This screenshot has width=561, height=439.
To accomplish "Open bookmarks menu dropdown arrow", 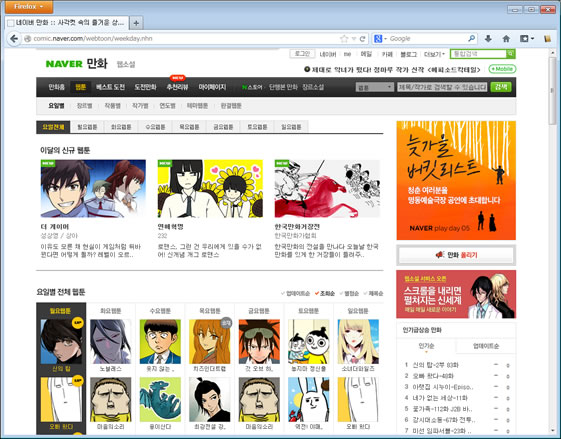I will click(532, 39).
